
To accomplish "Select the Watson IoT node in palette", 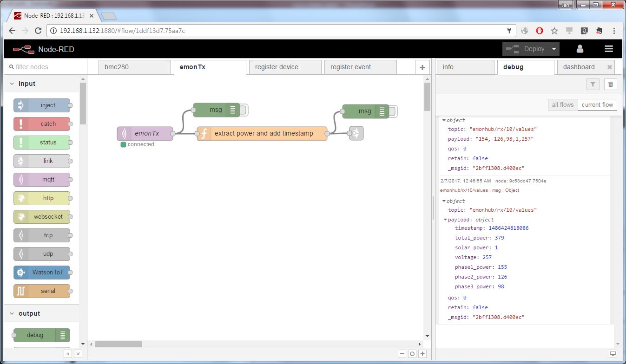I will 42,273.
